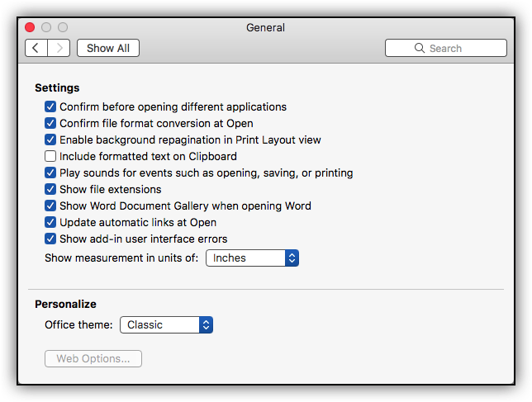Screen dimensions: 532x402
Task: Uncheck Confirm file format conversion at Open
Action: coord(50,123)
